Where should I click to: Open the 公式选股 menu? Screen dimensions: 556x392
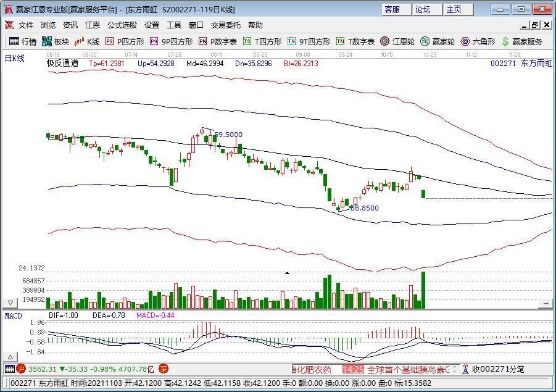pos(120,25)
